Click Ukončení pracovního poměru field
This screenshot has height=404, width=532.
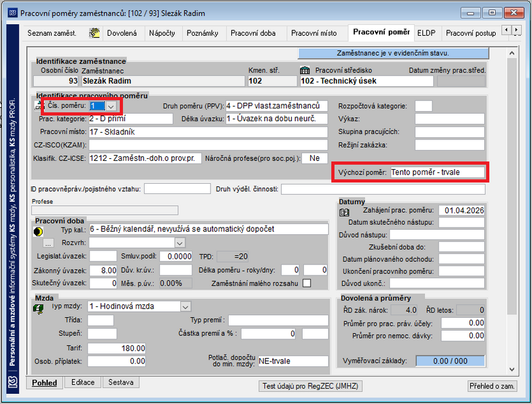point(461,271)
